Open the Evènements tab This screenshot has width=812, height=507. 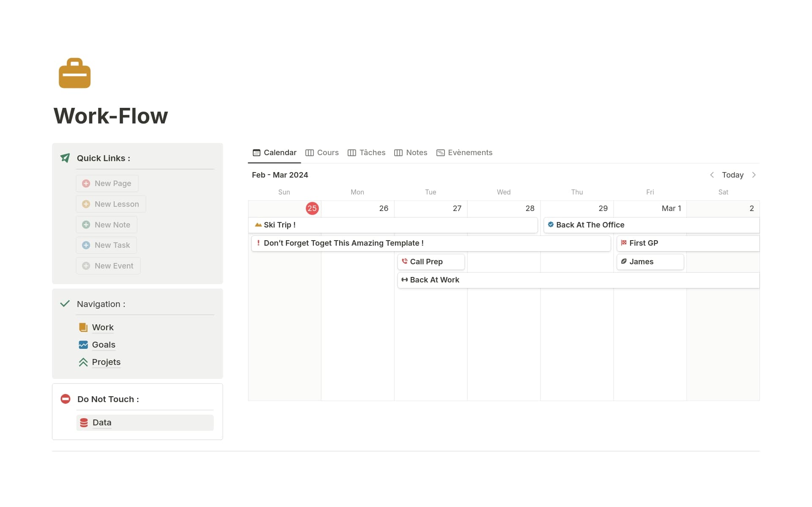(470, 153)
